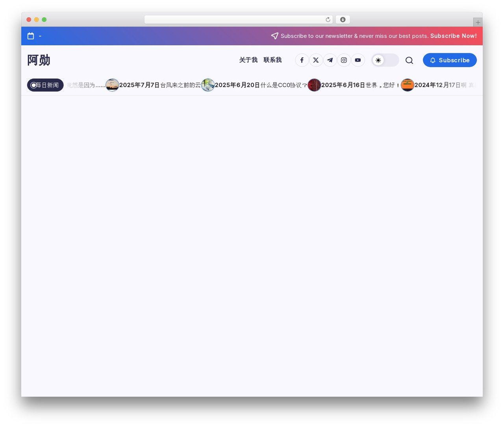The height and width of the screenshot is (427, 504).
Task: Open the 世界，您好 post thumbnail
Action: click(314, 85)
